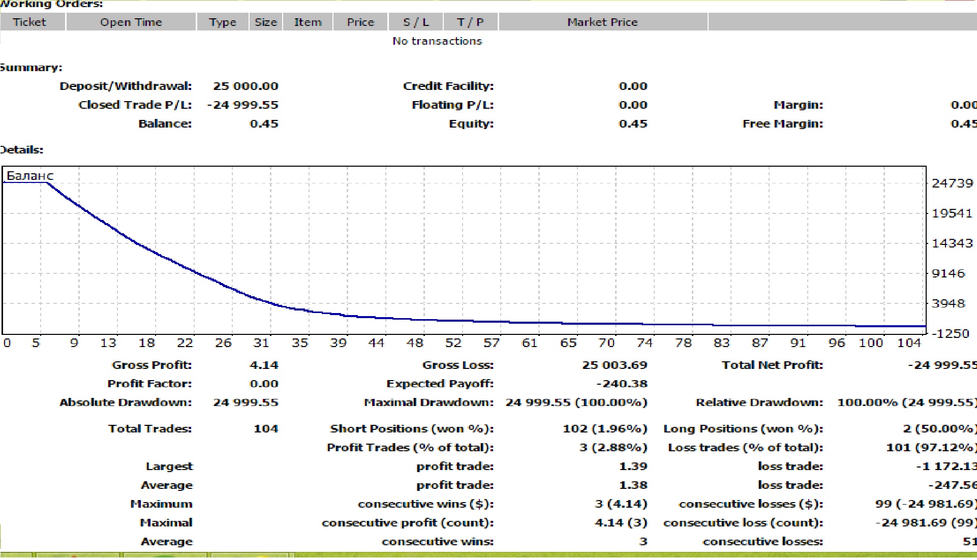Click Average consecutive wins value 3
This screenshot has width=977, height=560.
(x=643, y=542)
